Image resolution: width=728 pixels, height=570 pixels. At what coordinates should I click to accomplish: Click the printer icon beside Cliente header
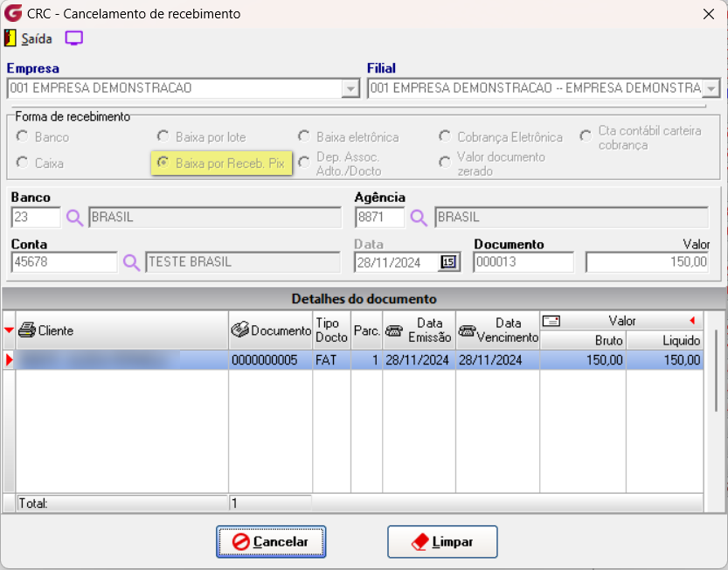coord(27,330)
